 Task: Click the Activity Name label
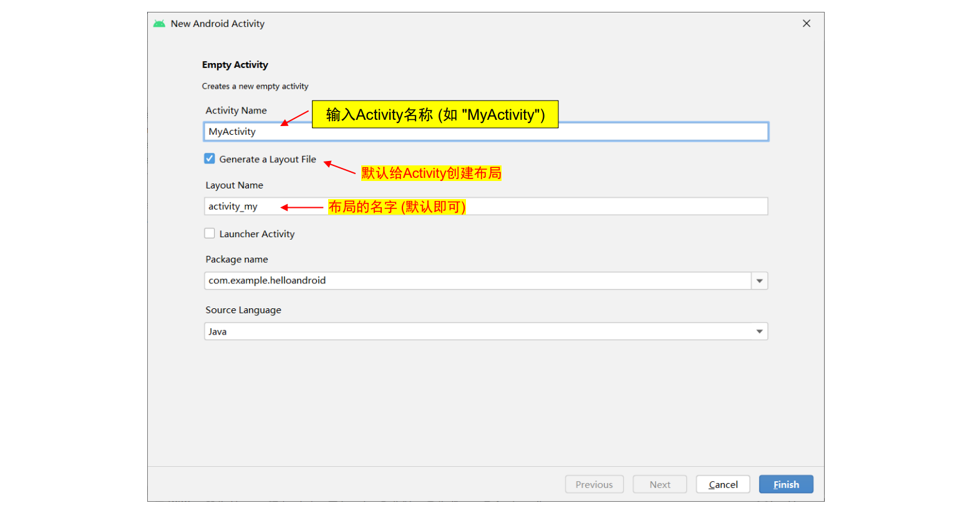click(x=236, y=110)
